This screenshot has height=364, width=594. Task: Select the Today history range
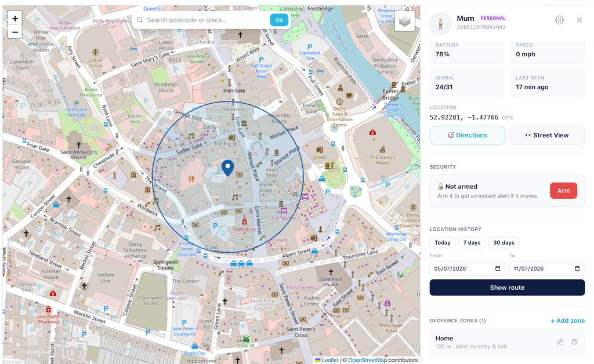pyautogui.click(x=443, y=242)
